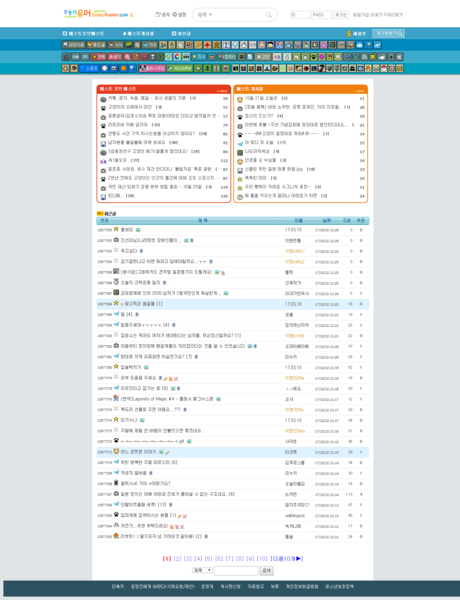Open the Best board tab in navigation bar
460x600 pixels.
[x=139, y=34]
